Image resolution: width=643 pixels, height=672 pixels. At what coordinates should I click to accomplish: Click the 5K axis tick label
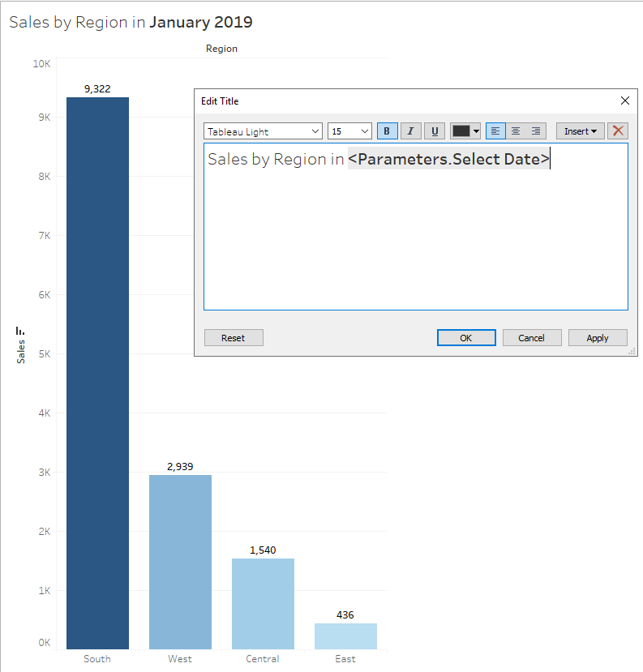pyautogui.click(x=45, y=354)
